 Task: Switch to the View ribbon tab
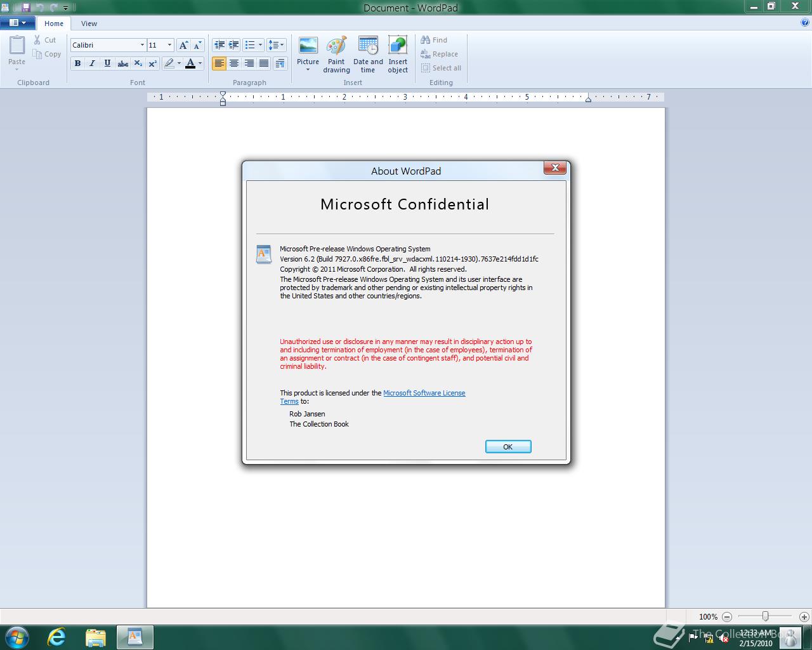[89, 23]
